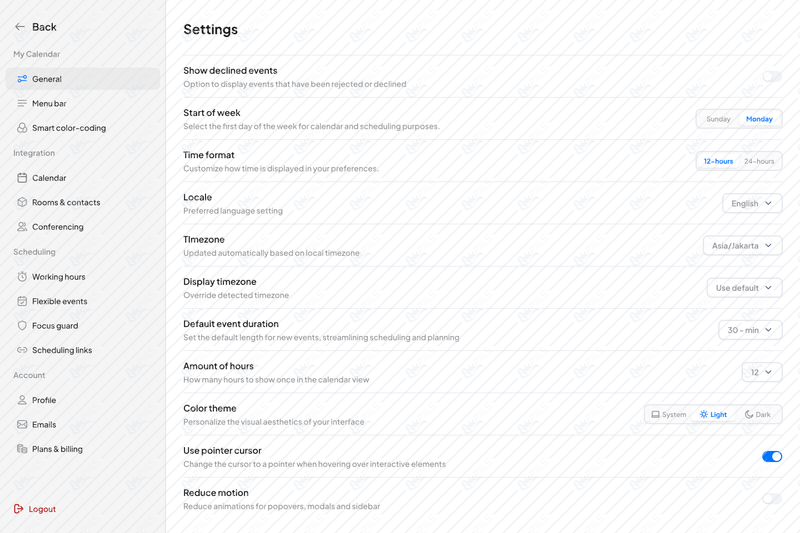The height and width of the screenshot is (533, 800).
Task: Expand the Asia/Jakarta timezone dropdown
Action: [742, 246]
